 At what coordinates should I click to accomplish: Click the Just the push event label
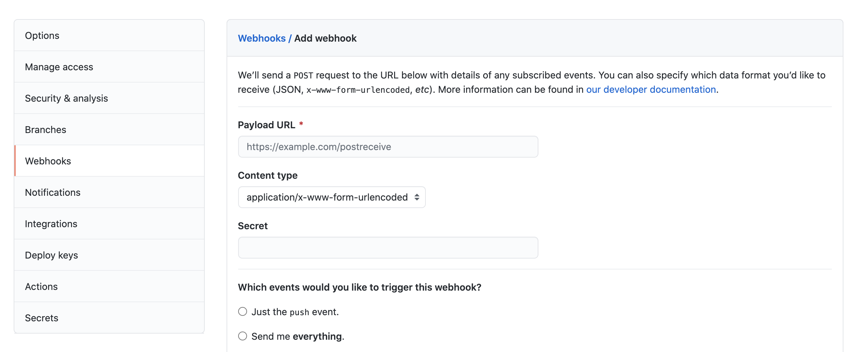[x=295, y=312]
